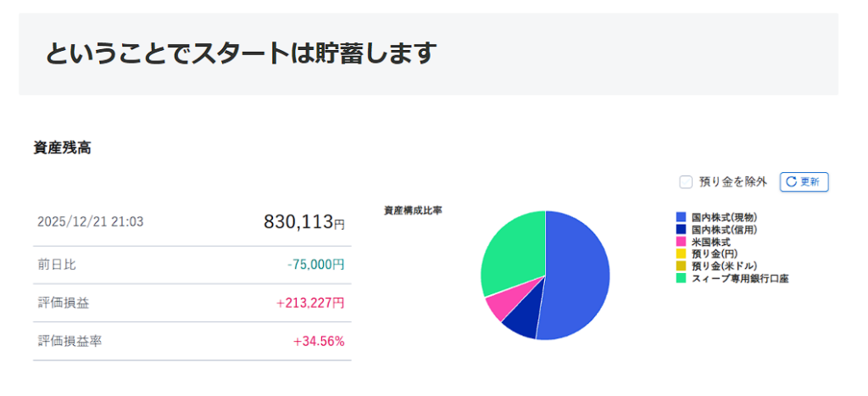Click the blue 国内株式(現物) legend swatch
This screenshot has width=868, height=396.
(681, 218)
